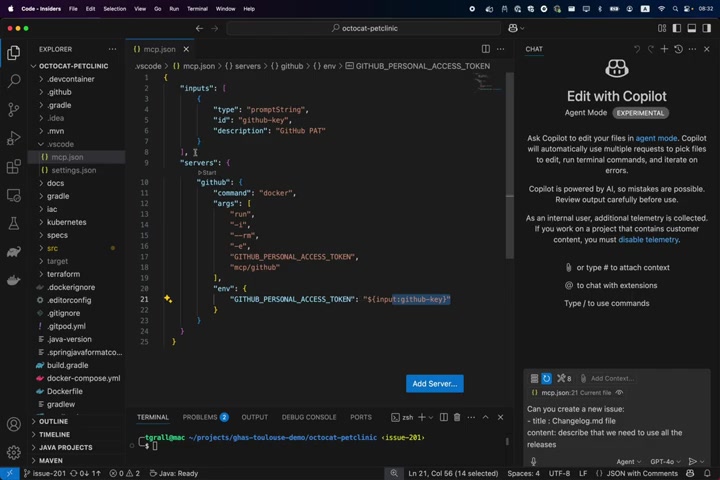Image resolution: width=720 pixels, height=480 pixels.
Task: Switch to the DEBUG CONSOLE tab
Action: click(309, 417)
